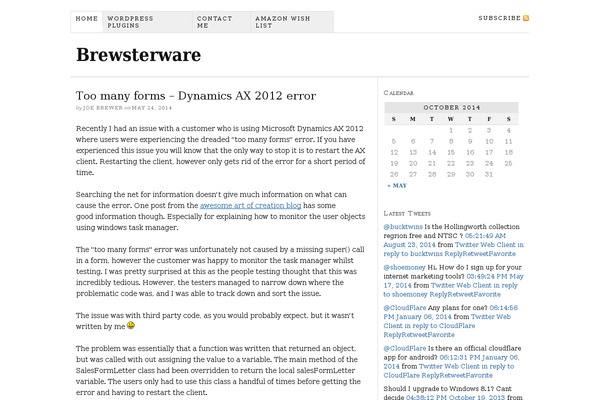Click the Brewsterware site title
600x400 pixels.
[x=138, y=55]
